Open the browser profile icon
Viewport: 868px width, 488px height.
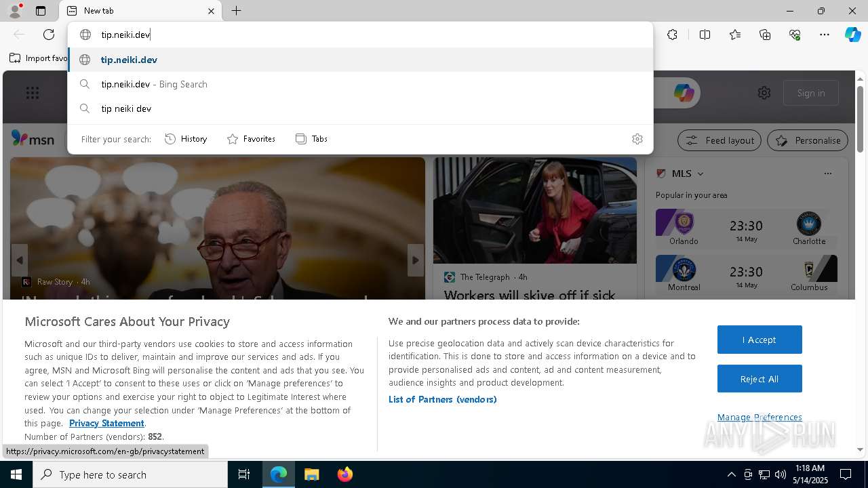[x=15, y=11]
